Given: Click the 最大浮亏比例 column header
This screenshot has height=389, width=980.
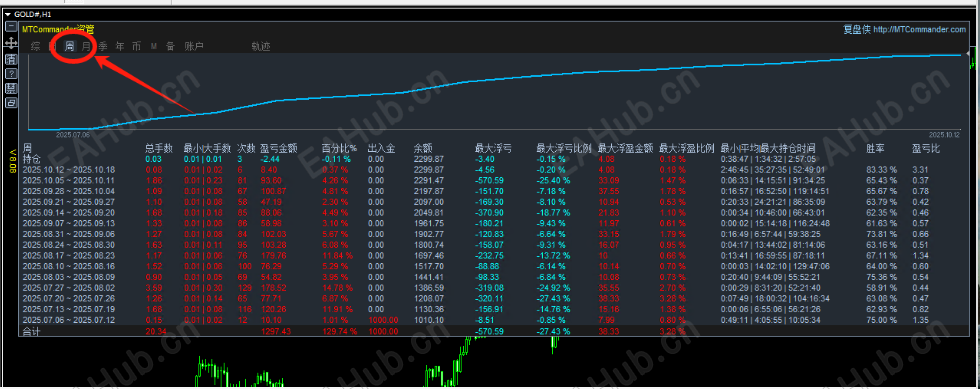Looking at the screenshot, I should [564, 149].
